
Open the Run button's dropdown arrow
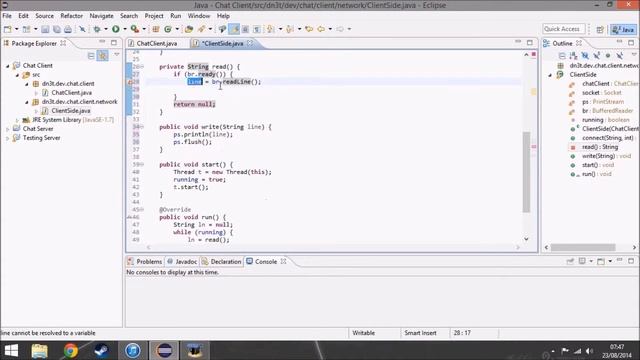pos(124,29)
